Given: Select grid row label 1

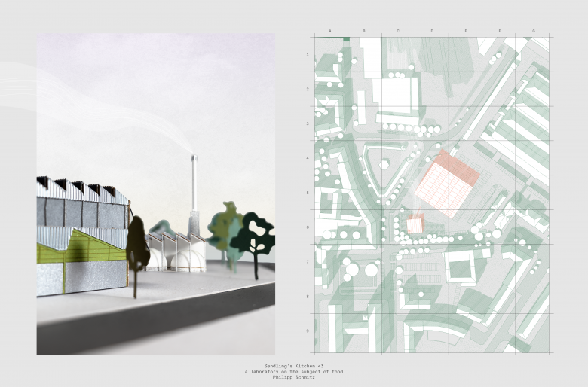Looking at the screenshot, I should [308, 55].
